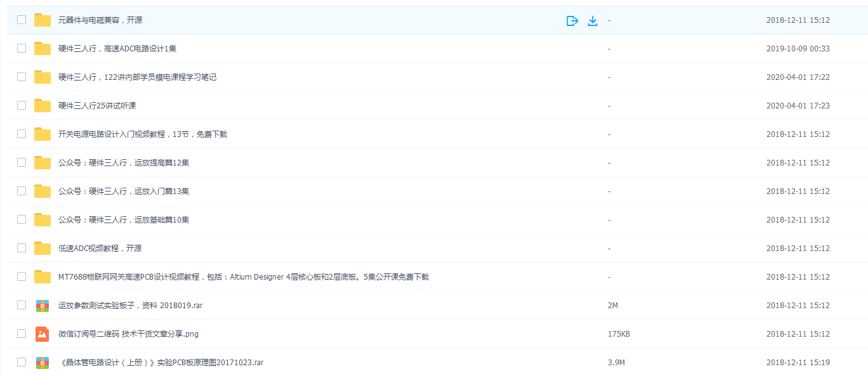This screenshot has width=868, height=376.
Task: Click date 2020-04-01 17:22
Action: coord(798,77)
